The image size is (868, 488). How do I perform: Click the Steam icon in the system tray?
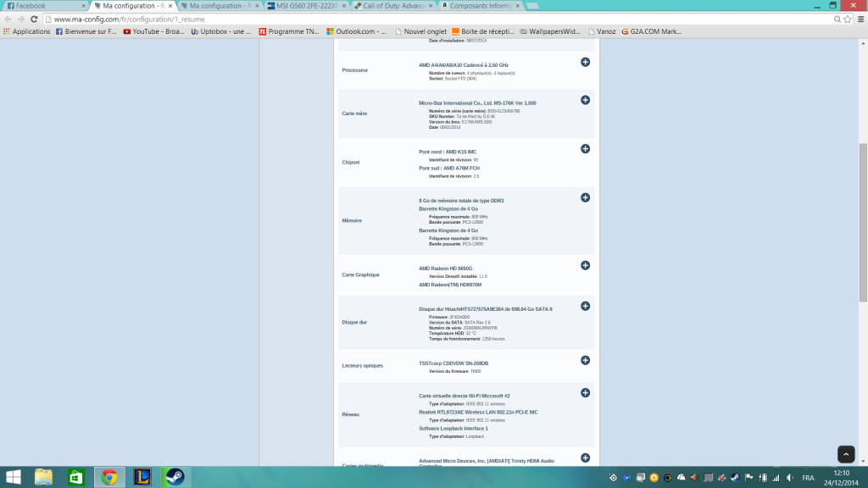point(735,478)
